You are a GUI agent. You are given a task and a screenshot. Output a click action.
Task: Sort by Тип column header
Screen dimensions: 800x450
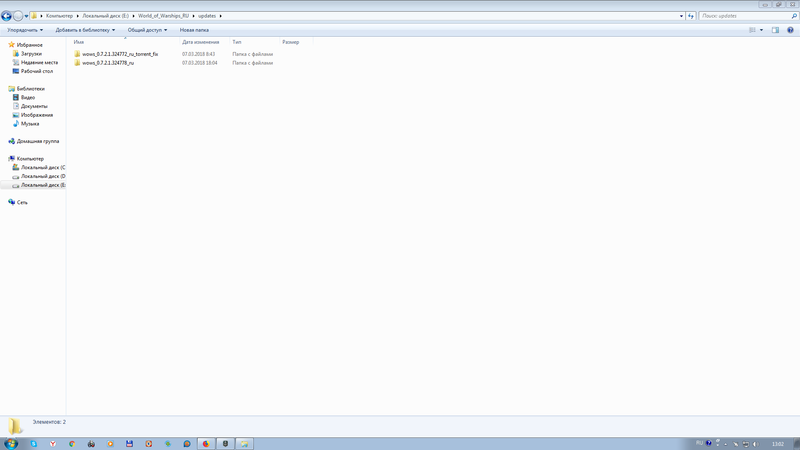click(237, 42)
